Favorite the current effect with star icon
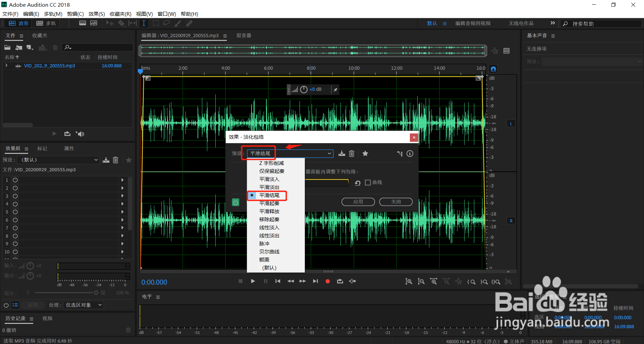The image size is (644, 344). pos(365,154)
